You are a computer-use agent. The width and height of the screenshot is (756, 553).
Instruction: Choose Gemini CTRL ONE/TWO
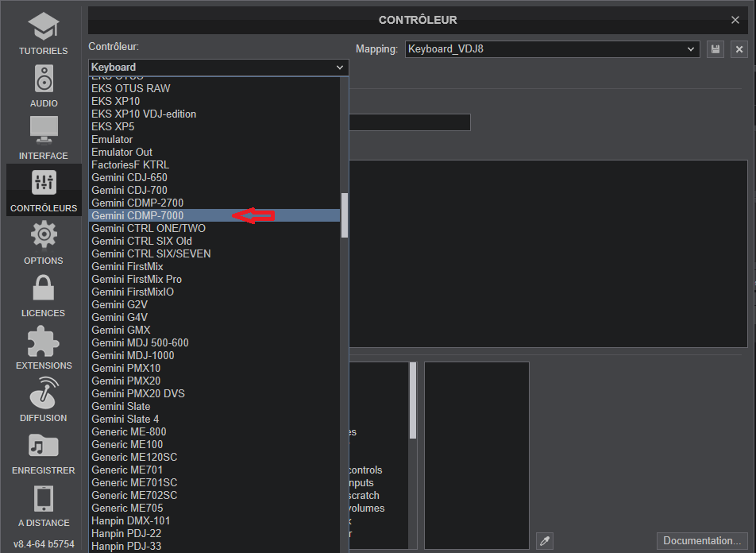(x=214, y=228)
